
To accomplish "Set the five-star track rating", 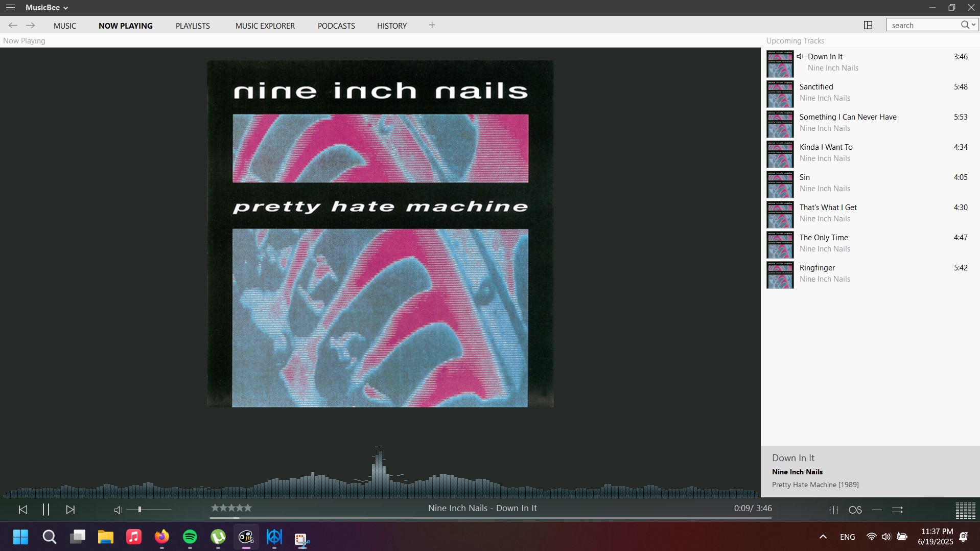I will pyautogui.click(x=231, y=508).
